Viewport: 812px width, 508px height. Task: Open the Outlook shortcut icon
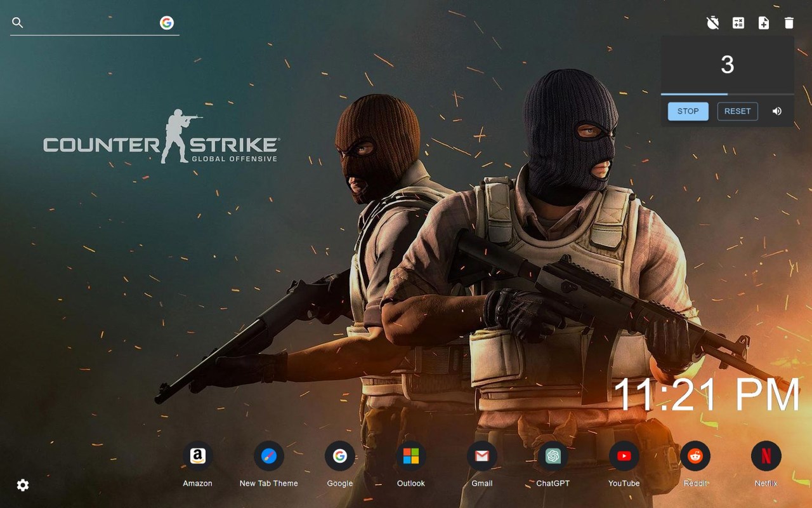click(411, 456)
